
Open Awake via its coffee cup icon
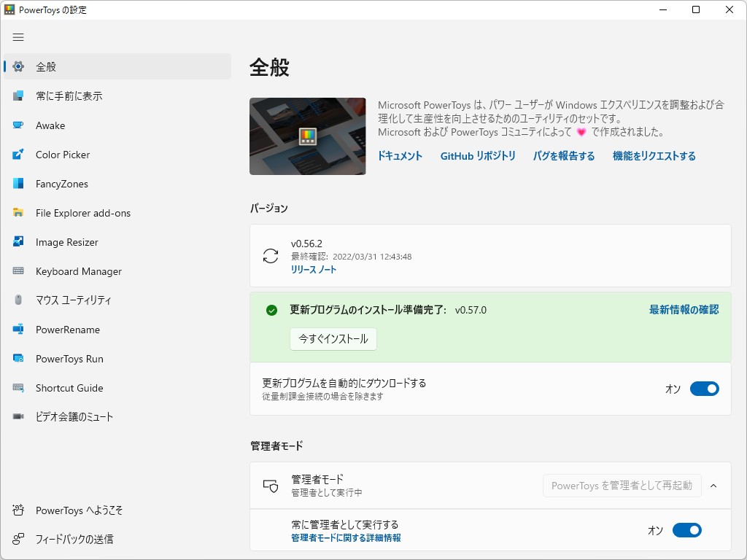[x=19, y=125]
